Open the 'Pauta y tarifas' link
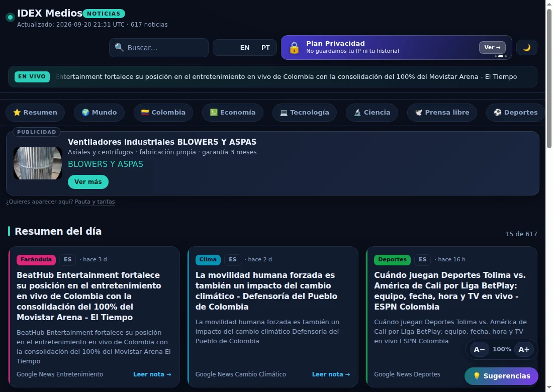Screen dimensions: 553x392 pyautogui.click(x=95, y=202)
